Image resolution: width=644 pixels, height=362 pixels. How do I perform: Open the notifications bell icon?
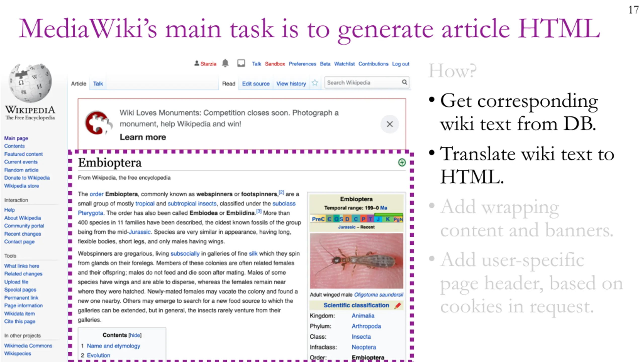tap(225, 63)
